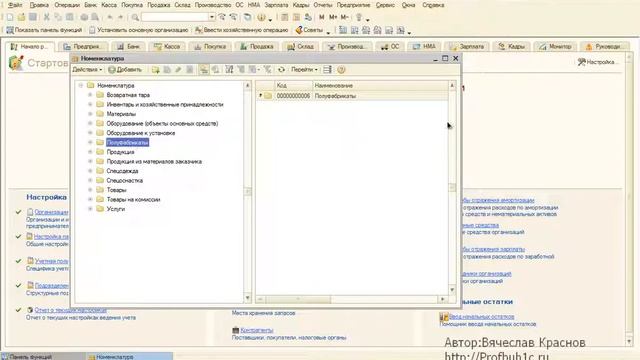Open list settings icon next to Перейти
Image resolution: width=640 pixels, height=360 pixels.
click(x=327, y=70)
